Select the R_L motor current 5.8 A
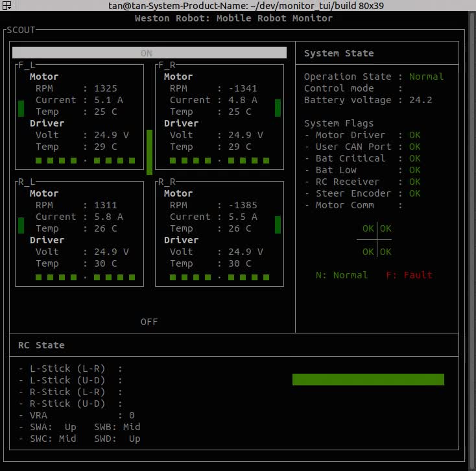This screenshot has width=476, height=471. 108,217
